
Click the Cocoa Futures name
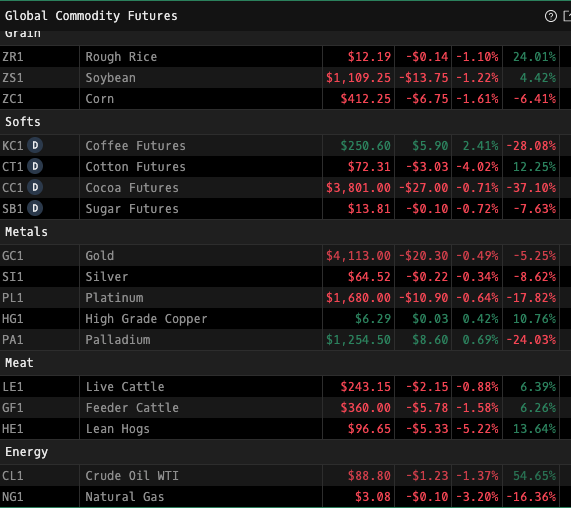click(132, 188)
